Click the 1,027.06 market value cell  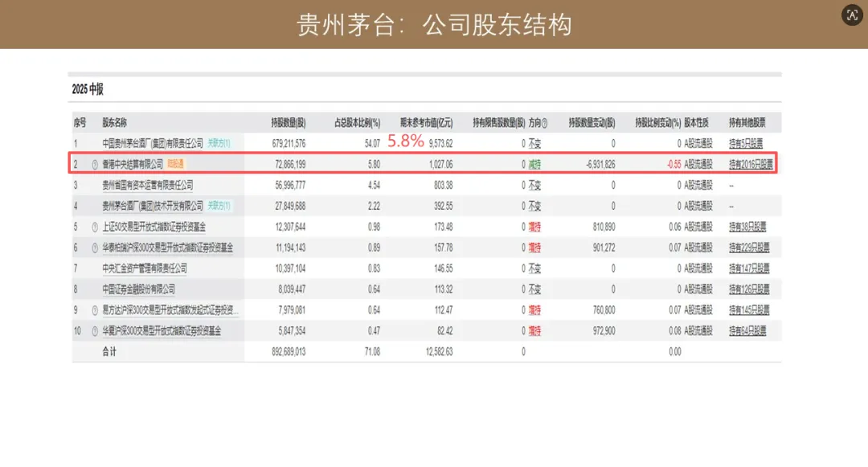(x=440, y=164)
